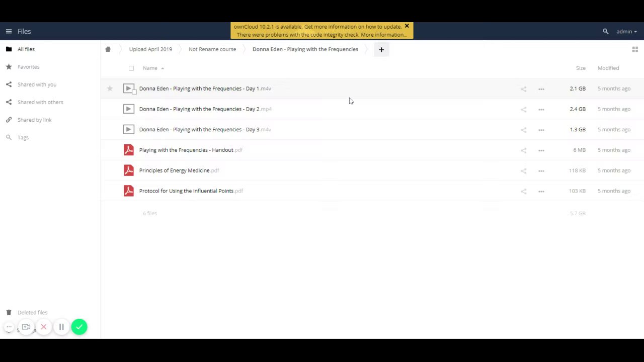644x362 pixels.
Task: Share Protocol for Using the Influential Points.pdf
Action: 523,191
